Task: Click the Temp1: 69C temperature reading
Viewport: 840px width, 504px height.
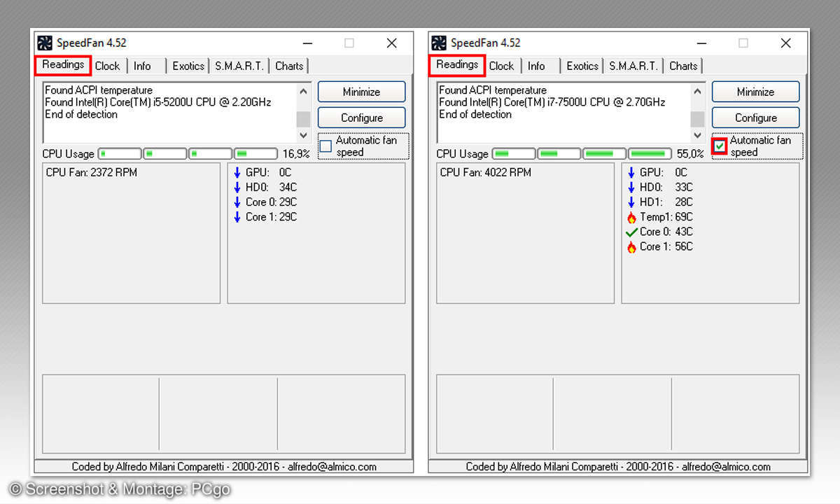Action: (666, 217)
